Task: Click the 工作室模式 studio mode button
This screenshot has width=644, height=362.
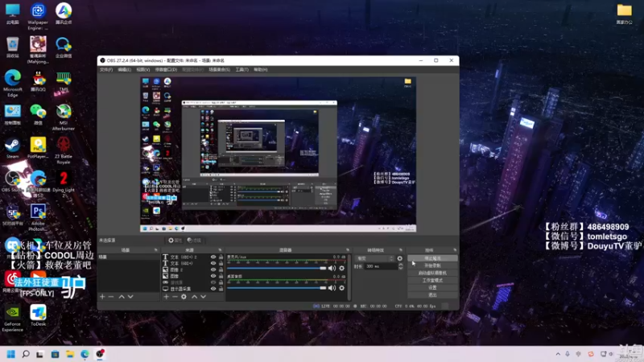Action: coord(432,280)
